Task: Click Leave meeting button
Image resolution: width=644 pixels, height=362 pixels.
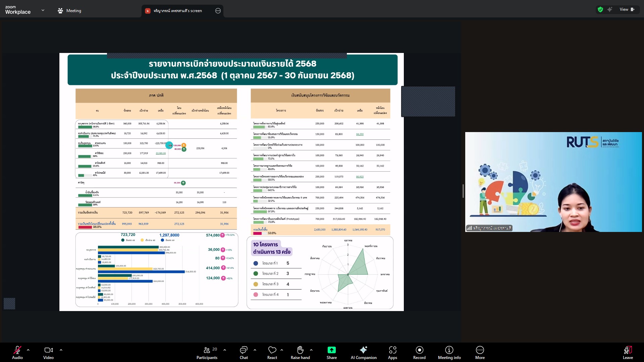Action: click(x=628, y=352)
